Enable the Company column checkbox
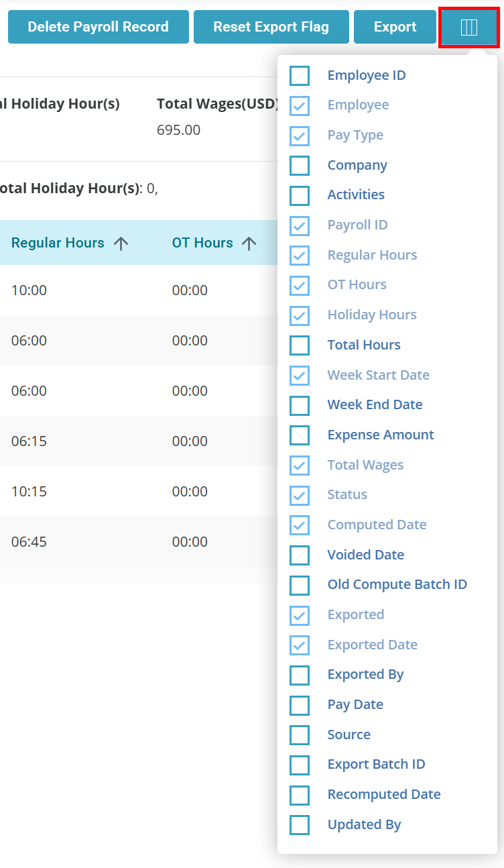504x868 pixels. 300,165
